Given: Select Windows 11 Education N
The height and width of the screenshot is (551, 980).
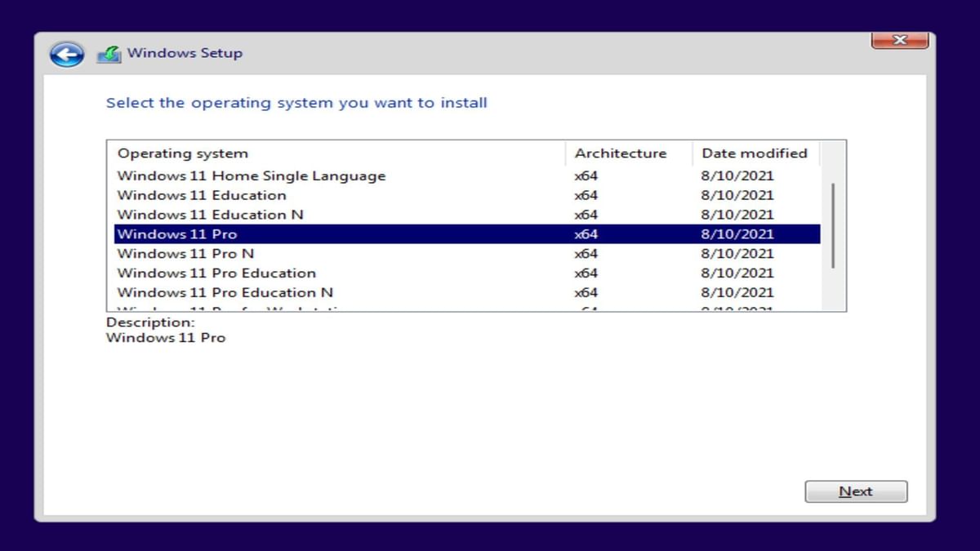Looking at the screenshot, I should pos(211,215).
